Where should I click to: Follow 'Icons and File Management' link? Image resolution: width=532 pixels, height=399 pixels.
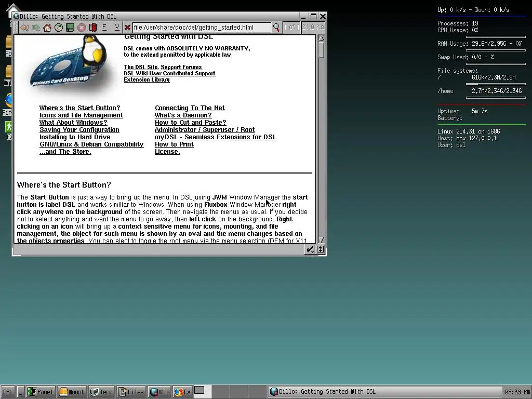coord(81,115)
